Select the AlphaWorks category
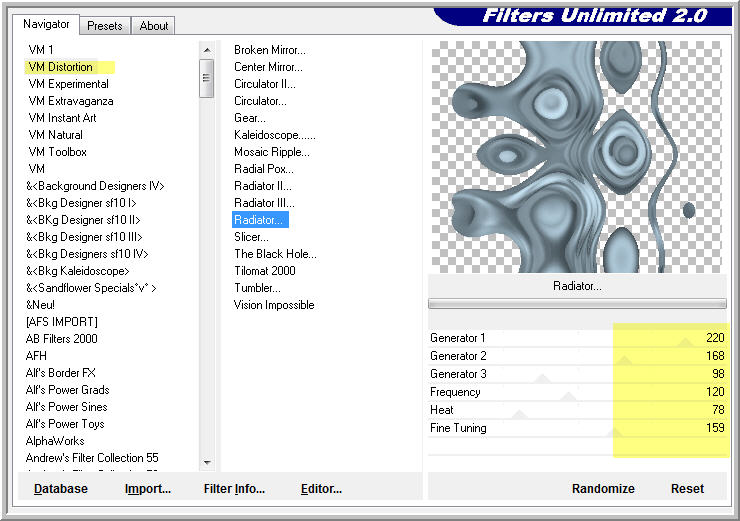 click(55, 440)
